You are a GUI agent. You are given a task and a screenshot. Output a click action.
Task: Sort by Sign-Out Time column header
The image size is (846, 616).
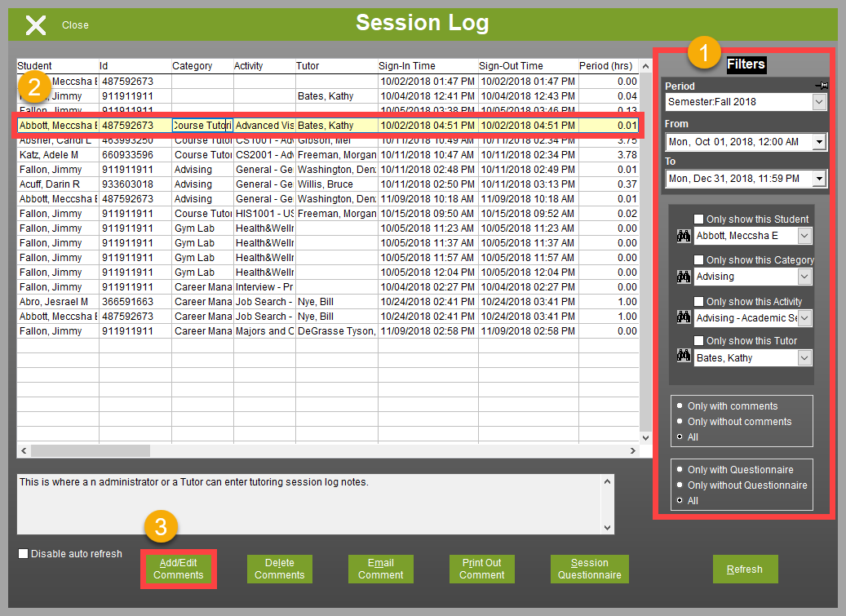coord(528,66)
